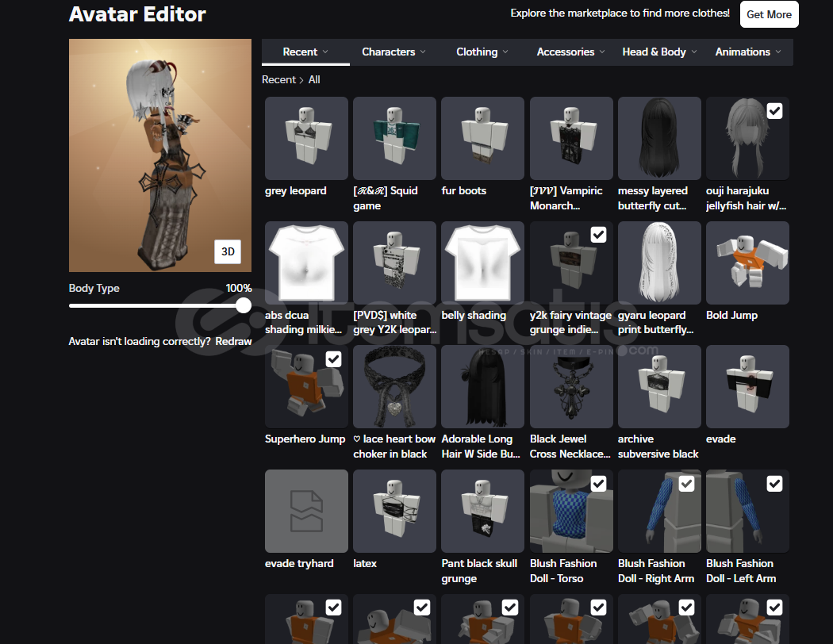
Task: Expand the Head & Body dropdown arrow
Action: pyautogui.click(x=694, y=52)
